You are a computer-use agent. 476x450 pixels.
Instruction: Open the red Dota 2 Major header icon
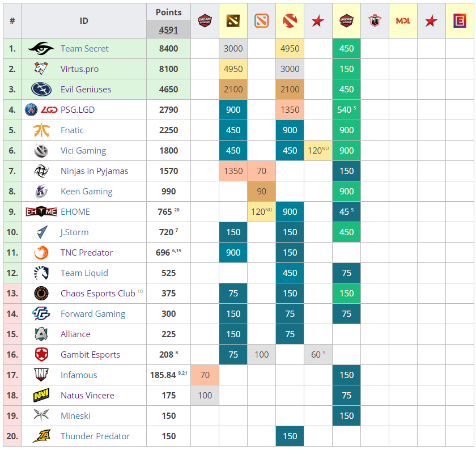click(290, 20)
